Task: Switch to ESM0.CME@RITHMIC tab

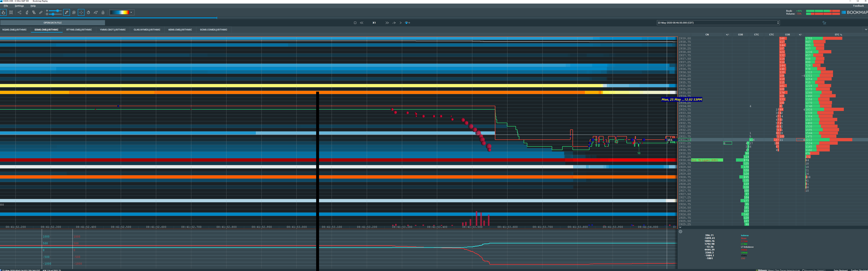Action: click(x=46, y=30)
